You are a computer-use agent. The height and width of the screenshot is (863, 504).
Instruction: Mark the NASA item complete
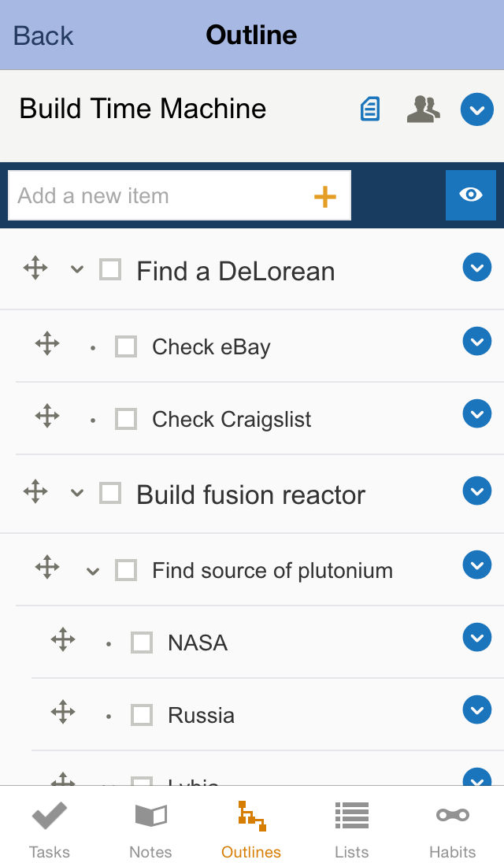142,643
